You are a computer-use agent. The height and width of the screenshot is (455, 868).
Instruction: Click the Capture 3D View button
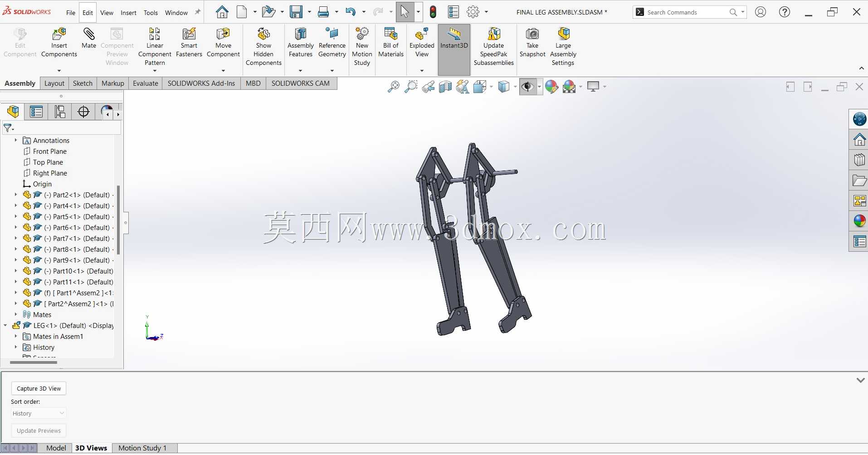[39, 389]
